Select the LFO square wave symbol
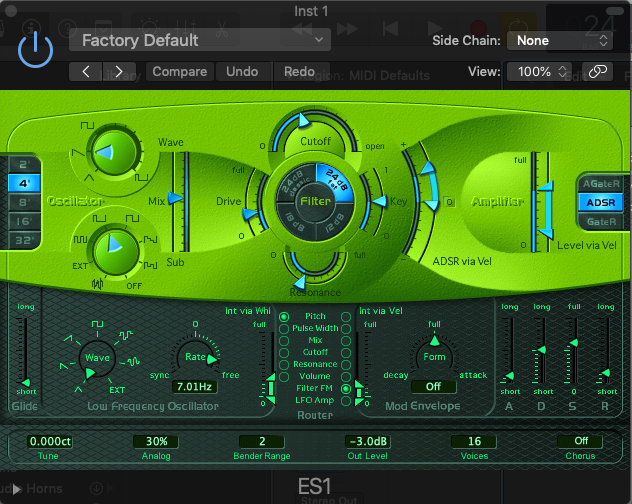Viewport: 632px width, 504px height. [x=97, y=324]
